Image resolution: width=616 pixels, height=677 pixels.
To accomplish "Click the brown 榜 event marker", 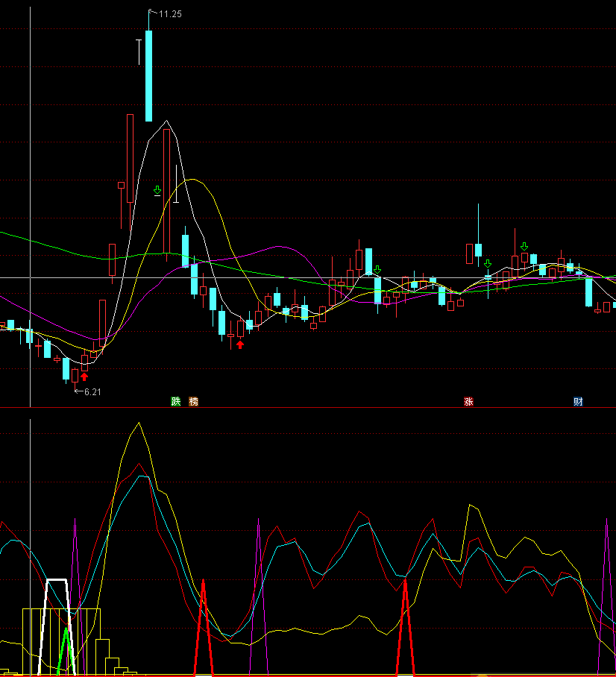I will tap(194, 402).
